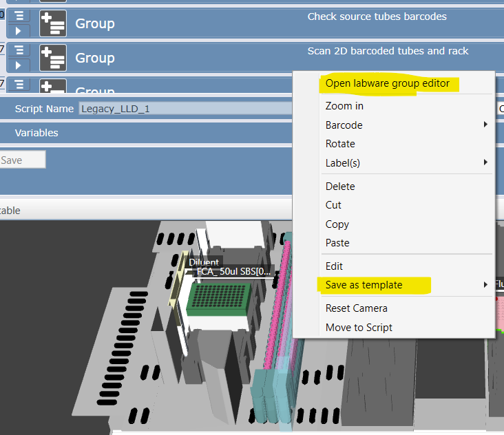
Task: Run the Scan 2D barcoded tubes group with play arrow
Action: [19, 65]
